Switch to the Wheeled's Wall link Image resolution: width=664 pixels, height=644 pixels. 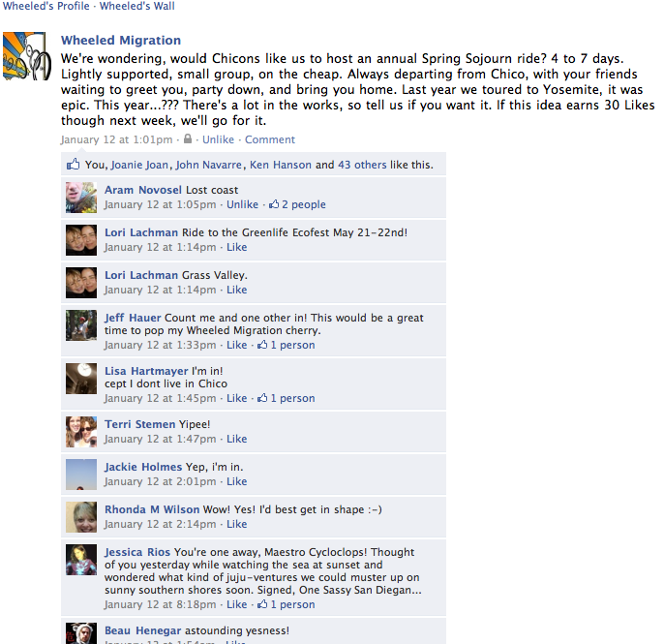[136, 6]
